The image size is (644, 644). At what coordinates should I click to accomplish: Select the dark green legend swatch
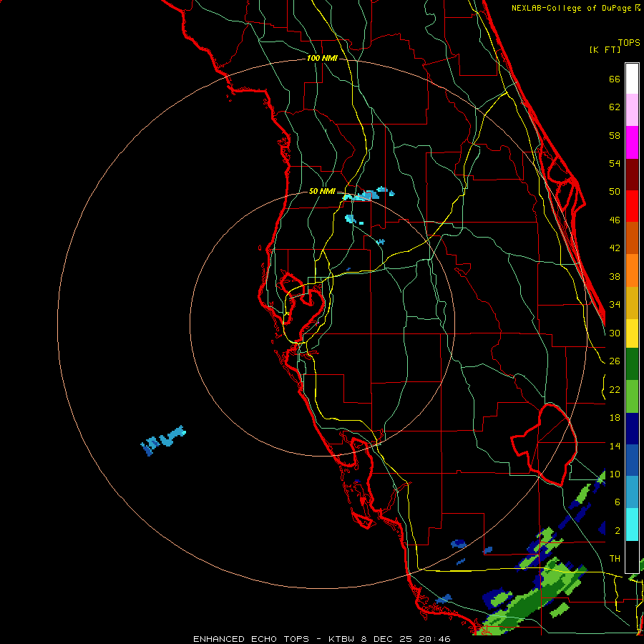click(x=632, y=364)
